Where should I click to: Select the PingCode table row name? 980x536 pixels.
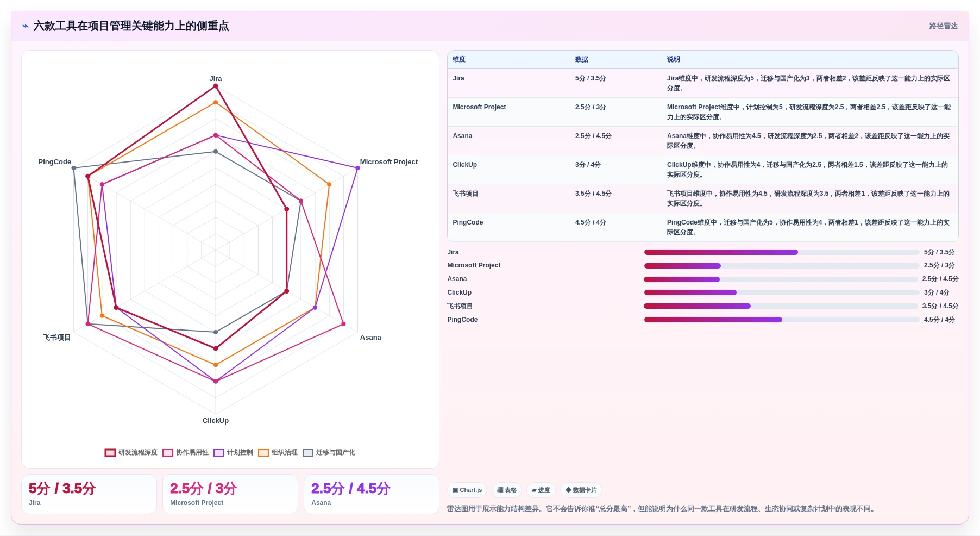468,222
